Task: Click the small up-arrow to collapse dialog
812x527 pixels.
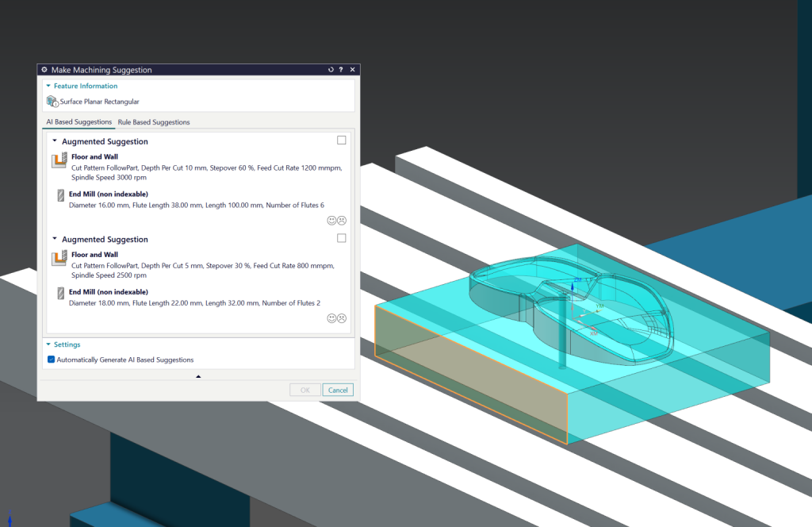Action: click(x=198, y=376)
